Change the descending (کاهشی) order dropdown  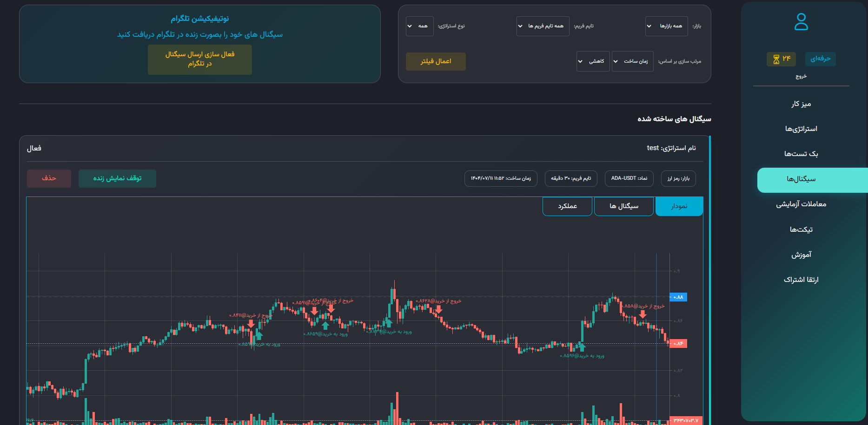[593, 61]
